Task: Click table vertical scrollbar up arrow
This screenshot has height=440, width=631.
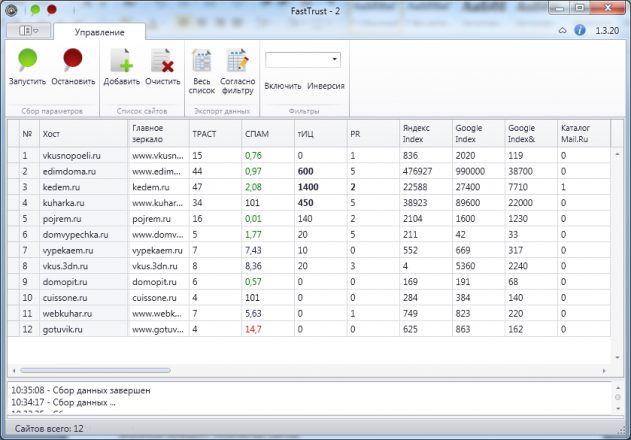Action: click(617, 154)
